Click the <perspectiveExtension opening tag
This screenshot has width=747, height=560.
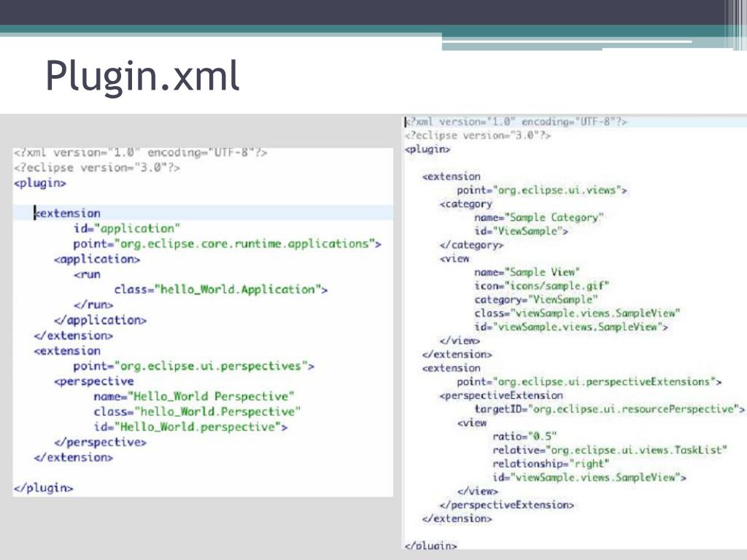501,396
